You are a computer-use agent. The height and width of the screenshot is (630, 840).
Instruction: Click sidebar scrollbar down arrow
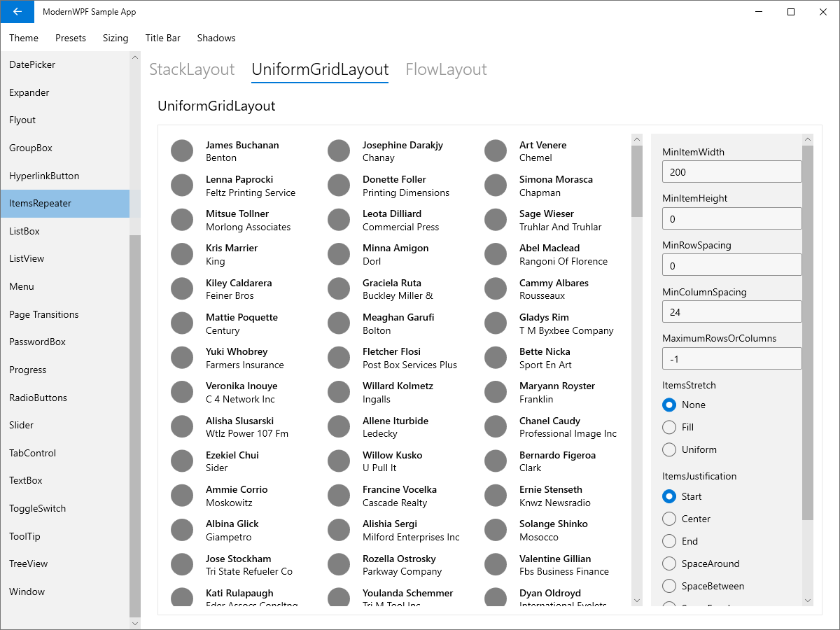pyautogui.click(x=135, y=622)
